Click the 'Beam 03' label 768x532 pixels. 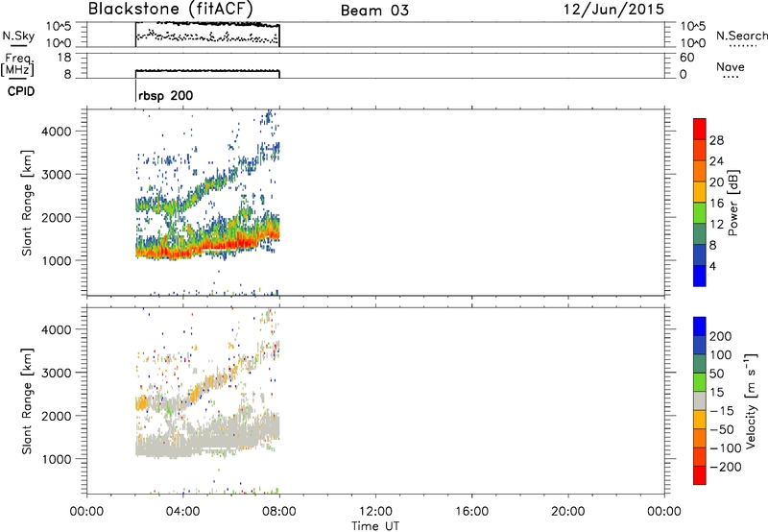click(x=374, y=11)
